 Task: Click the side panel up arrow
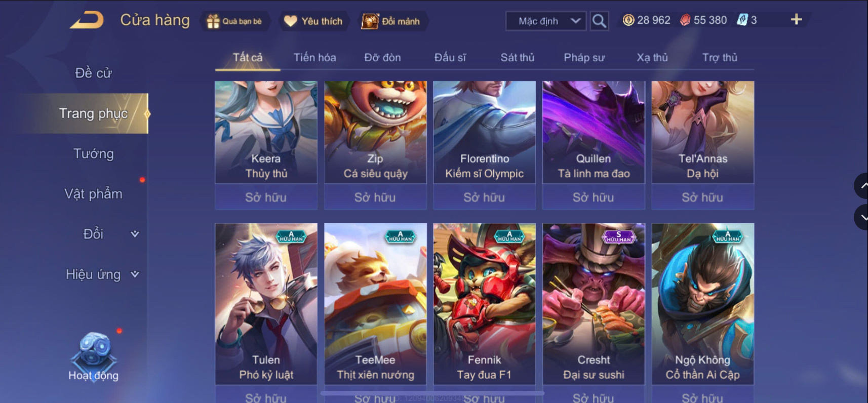coord(862,186)
